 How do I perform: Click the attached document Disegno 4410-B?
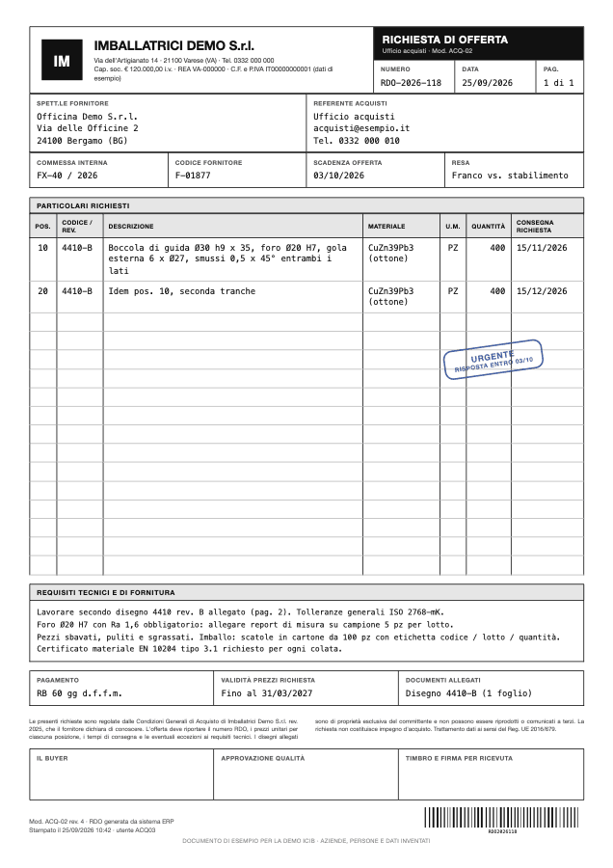[468, 693]
